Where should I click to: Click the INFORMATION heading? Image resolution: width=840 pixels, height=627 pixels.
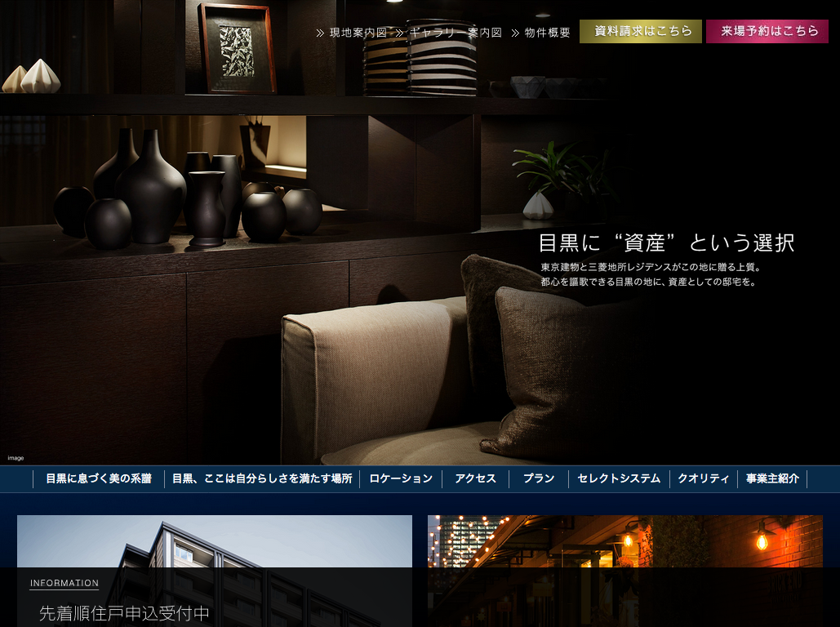coord(64,583)
